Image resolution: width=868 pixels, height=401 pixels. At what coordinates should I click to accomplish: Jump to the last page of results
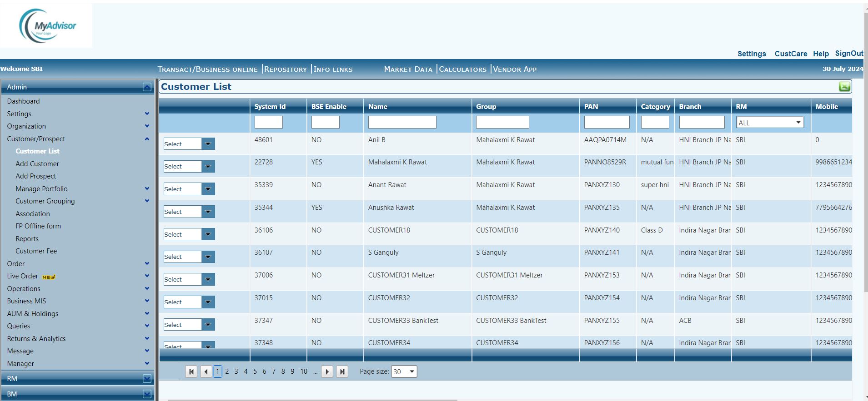(342, 371)
